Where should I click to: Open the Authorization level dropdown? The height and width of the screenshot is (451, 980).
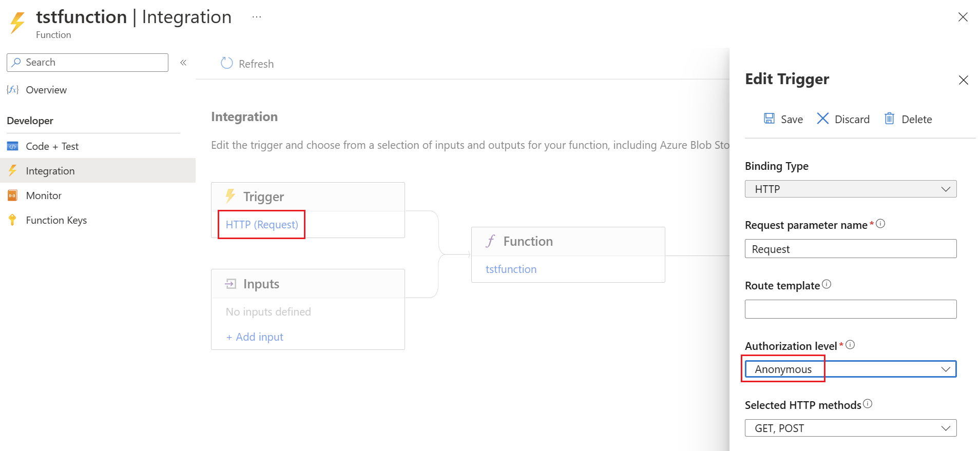851,369
